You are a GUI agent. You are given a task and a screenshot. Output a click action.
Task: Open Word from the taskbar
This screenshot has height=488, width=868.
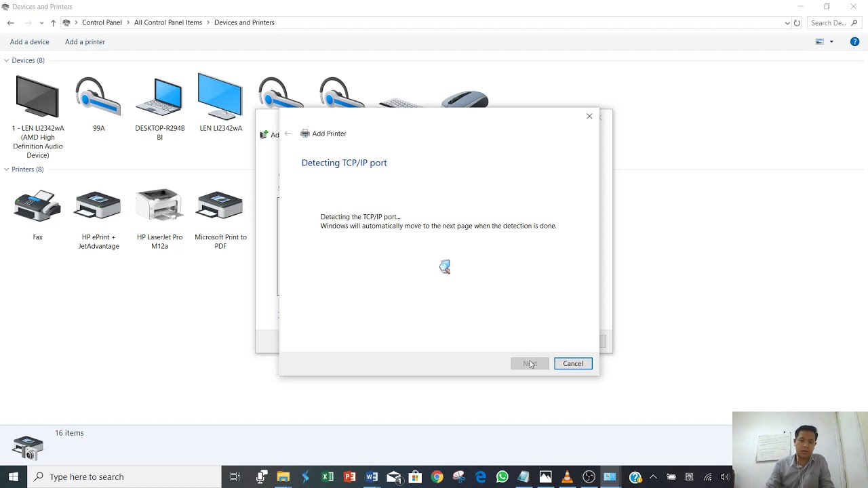(372, 476)
